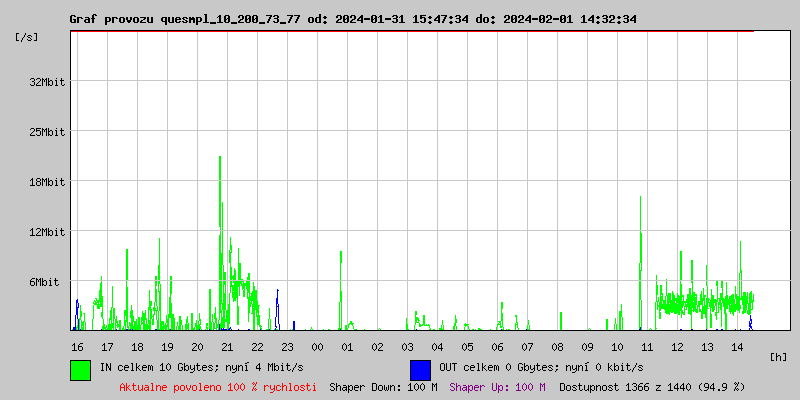
Task: Click the 12Mbit y-axis label
Action: click(47, 231)
